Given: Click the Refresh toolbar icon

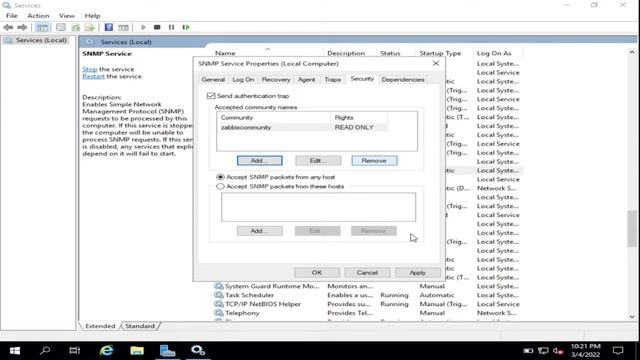Looking at the screenshot, I should [76, 27].
